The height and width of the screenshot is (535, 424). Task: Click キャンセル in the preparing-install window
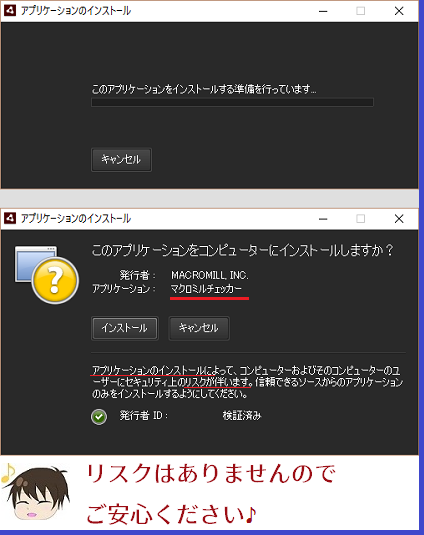(121, 159)
